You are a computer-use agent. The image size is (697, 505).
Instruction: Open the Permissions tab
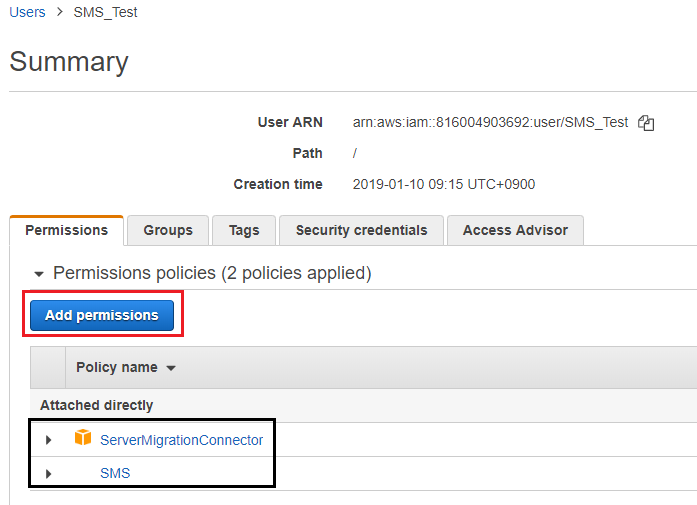(x=67, y=230)
